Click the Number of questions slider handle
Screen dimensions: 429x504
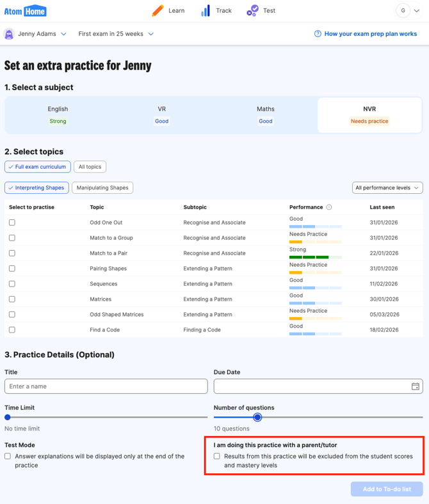(257, 417)
